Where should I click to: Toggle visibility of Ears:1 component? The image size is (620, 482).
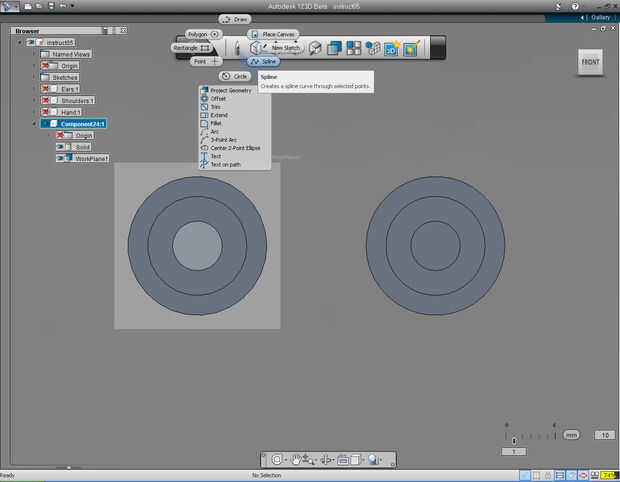click(46, 89)
